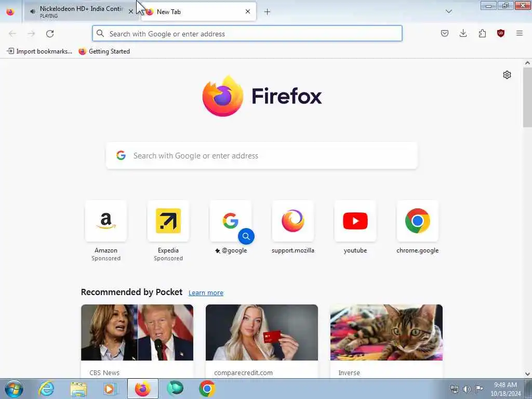Open the uBlock Origin shield icon

(x=501, y=33)
